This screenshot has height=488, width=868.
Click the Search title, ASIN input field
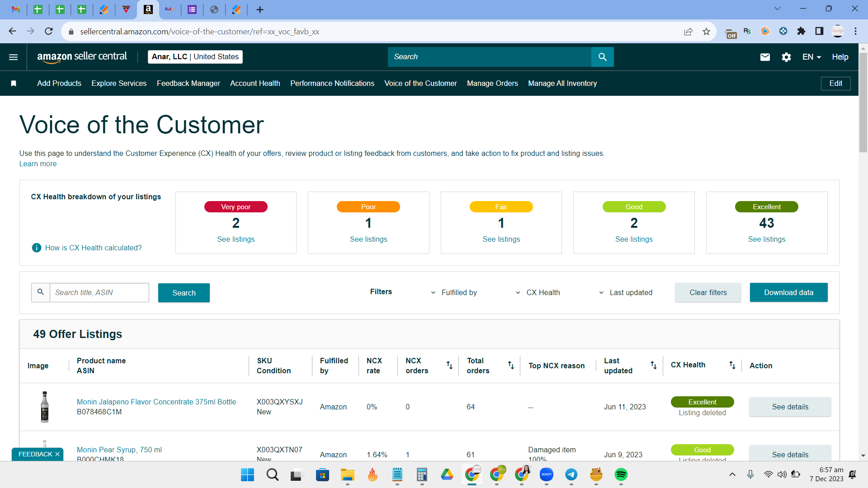tap(99, 293)
